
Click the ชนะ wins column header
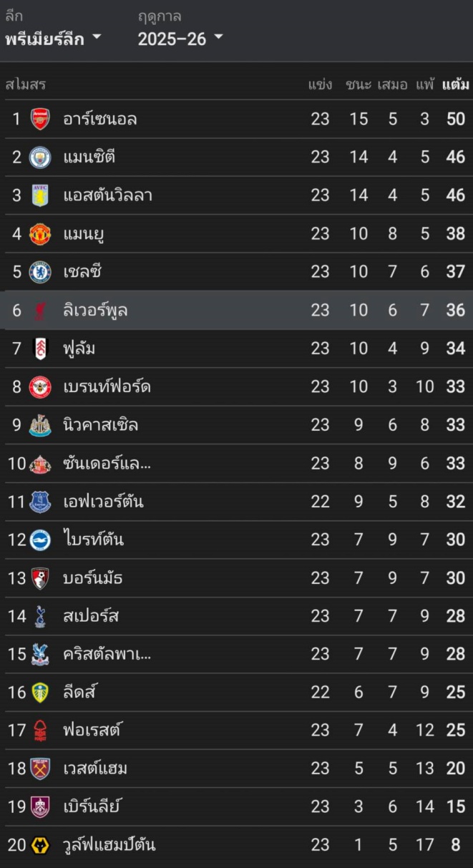click(358, 84)
